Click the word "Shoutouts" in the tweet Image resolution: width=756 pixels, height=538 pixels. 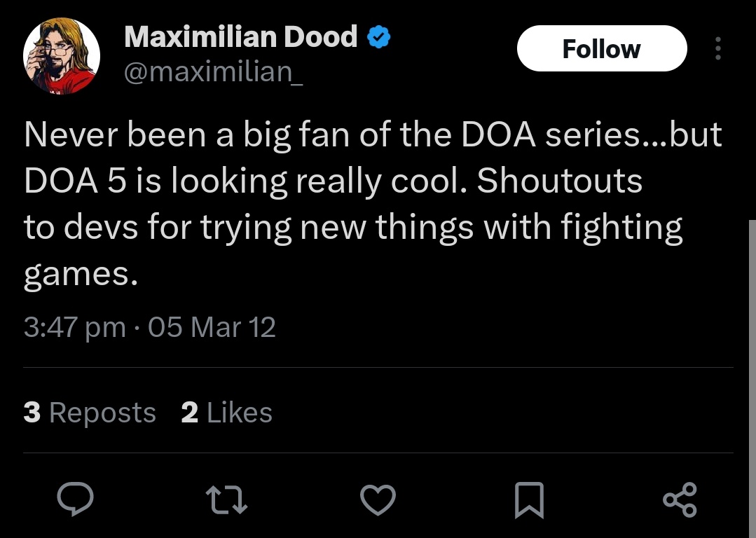click(x=560, y=181)
